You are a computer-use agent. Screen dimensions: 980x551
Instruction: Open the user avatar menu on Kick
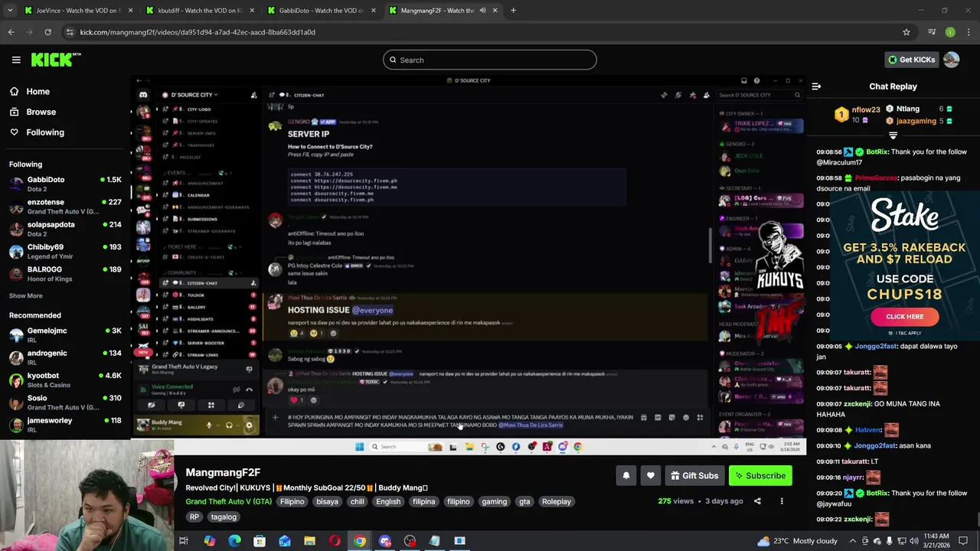click(x=951, y=60)
